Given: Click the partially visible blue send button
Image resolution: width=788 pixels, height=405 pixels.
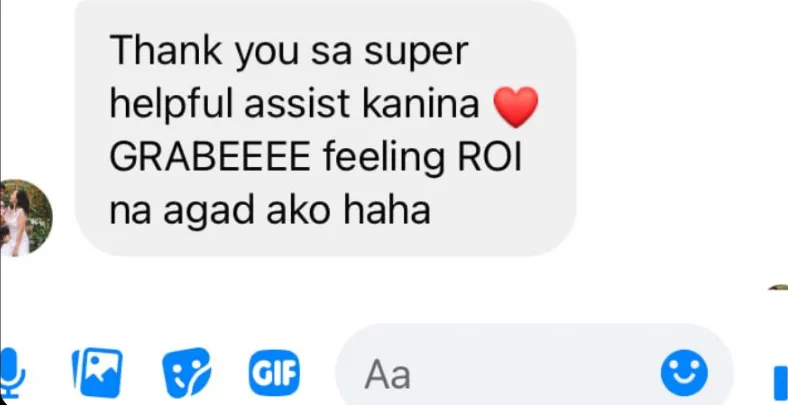Looking at the screenshot, I should pyautogui.click(x=780, y=383).
